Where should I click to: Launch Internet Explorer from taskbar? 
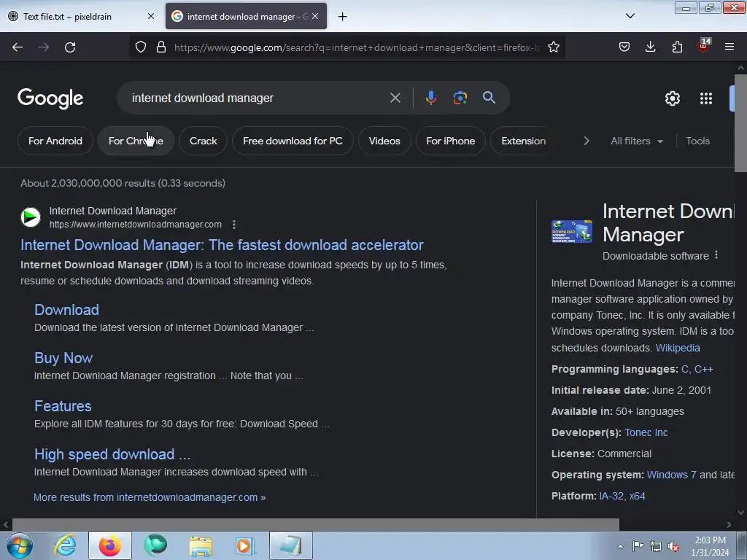tap(65, 545)
